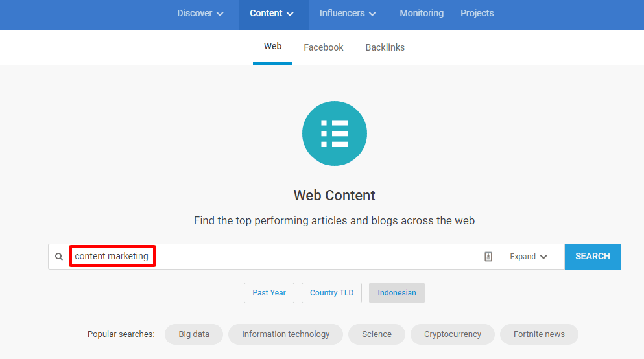Image resolution: width=644 pixels, height=359 pixels.
Task: Click the teal Web Content list icon
Action: (334, 133)
